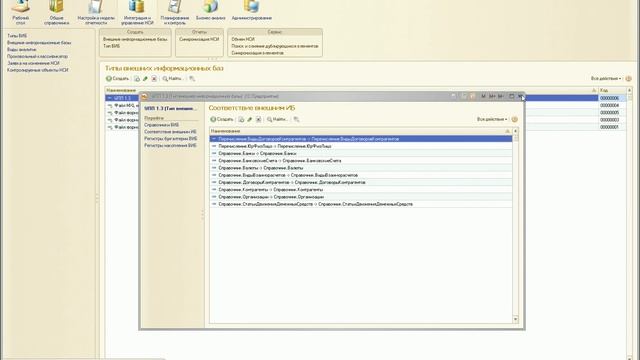
Task: Open Произвольный классификатор in navigation panel
Action: point(38,56)
